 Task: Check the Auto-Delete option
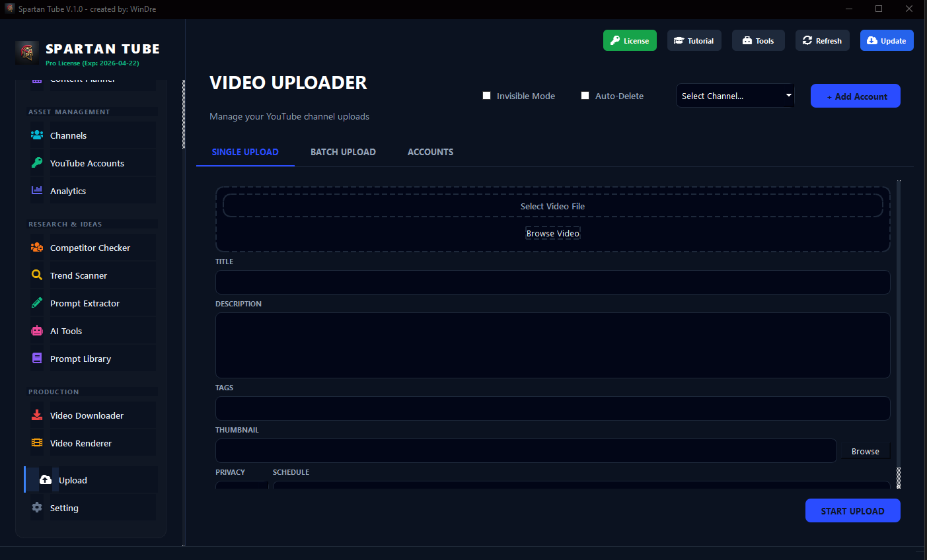(x=585, y=95)
